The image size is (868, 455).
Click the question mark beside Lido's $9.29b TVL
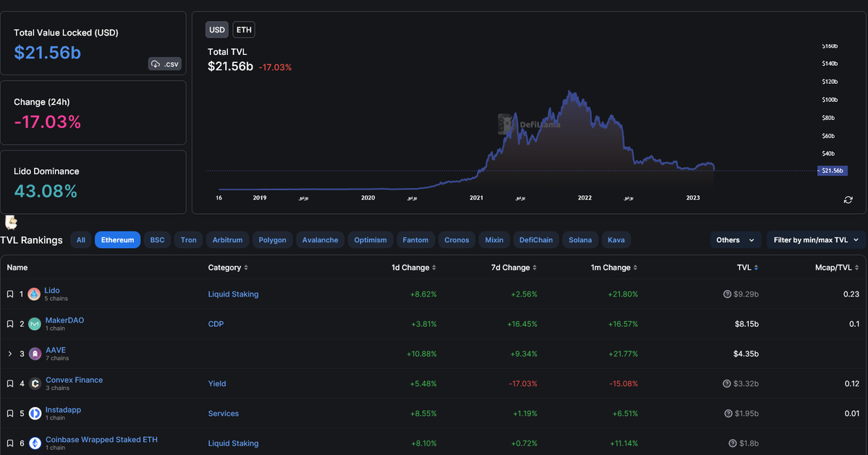(x=727, y=294)
